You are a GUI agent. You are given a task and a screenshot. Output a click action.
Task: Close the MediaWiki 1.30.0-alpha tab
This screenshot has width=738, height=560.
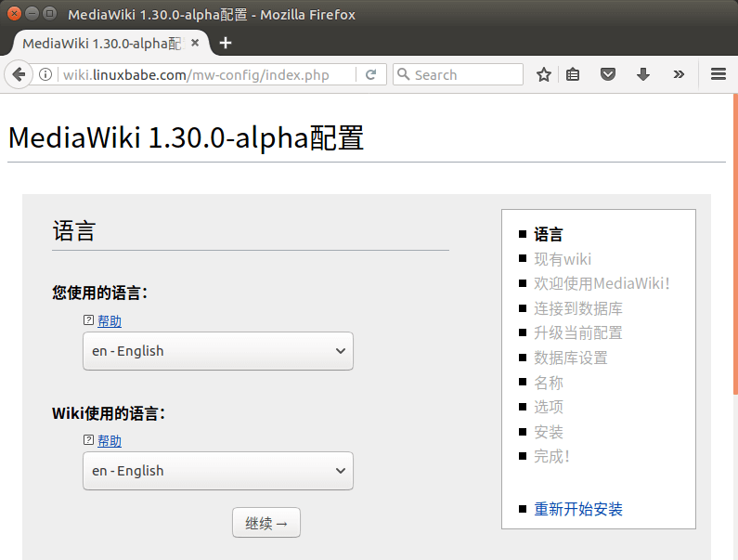pyautogui.click(x=195, y=43)
